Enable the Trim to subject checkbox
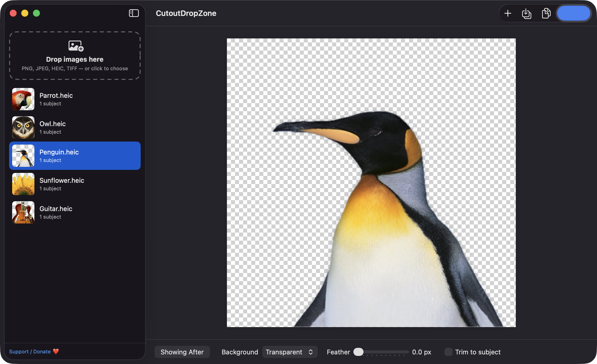The width and height of the screenshot is (597, 364). coord(448,352)
